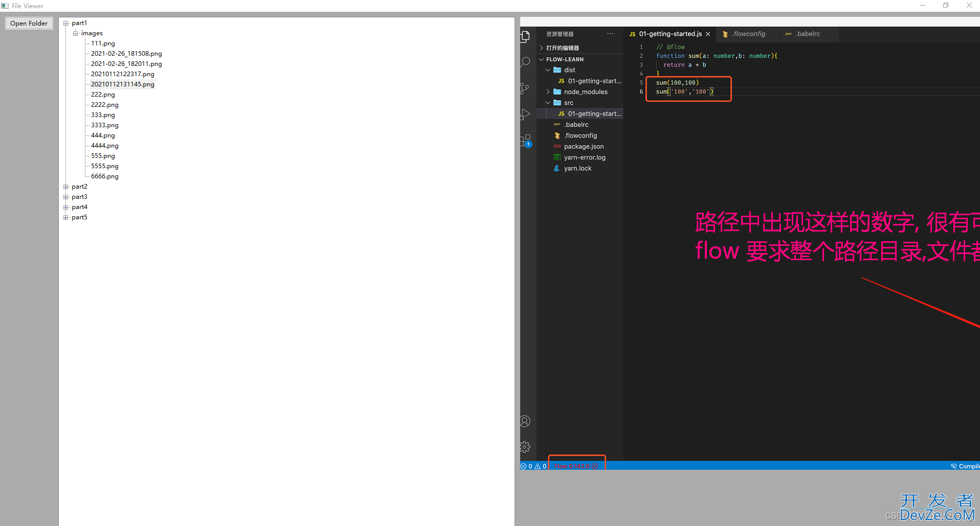This screenshot has height=526, width=980.
Task: Close the File Viewer window
Action: click(x=969, y=6)
